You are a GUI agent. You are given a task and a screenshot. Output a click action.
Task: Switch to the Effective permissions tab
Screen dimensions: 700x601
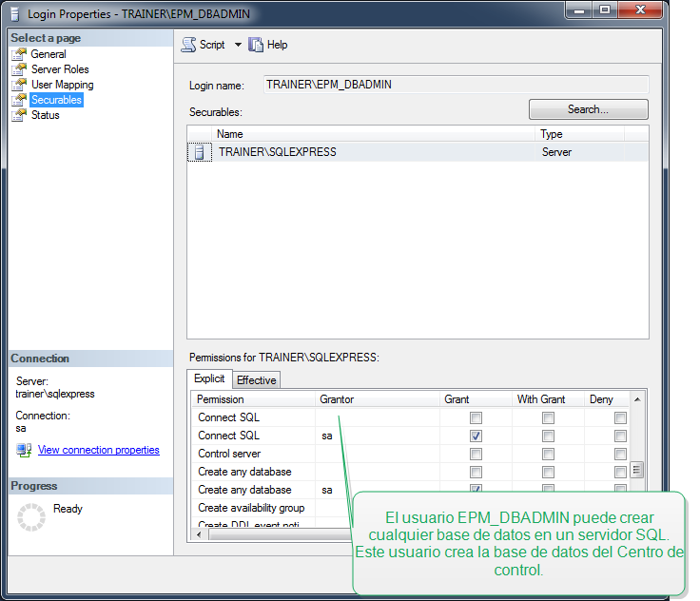pos(256,380)
